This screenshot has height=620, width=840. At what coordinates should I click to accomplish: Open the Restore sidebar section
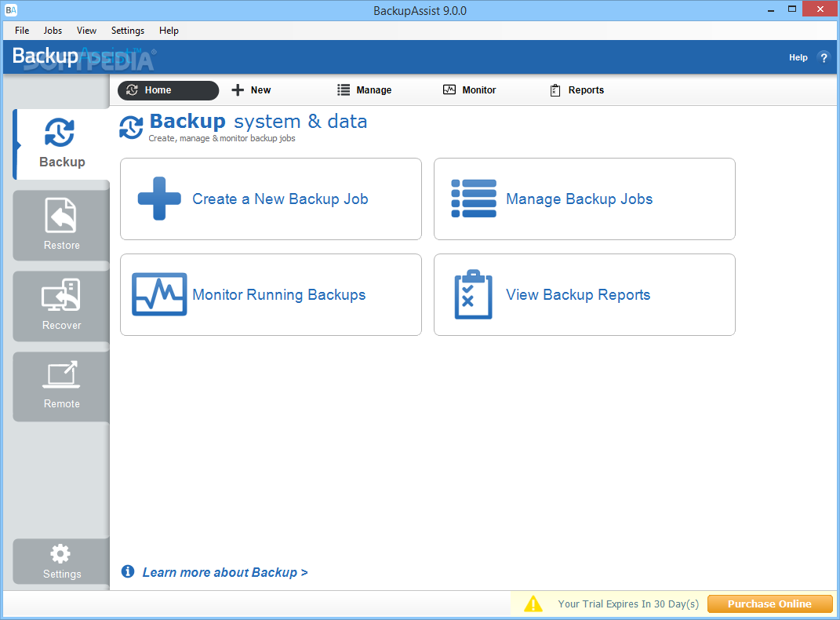pos(62,225)
